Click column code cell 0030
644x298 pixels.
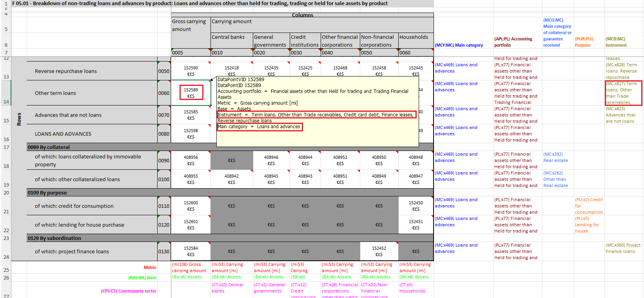[305, 53]
